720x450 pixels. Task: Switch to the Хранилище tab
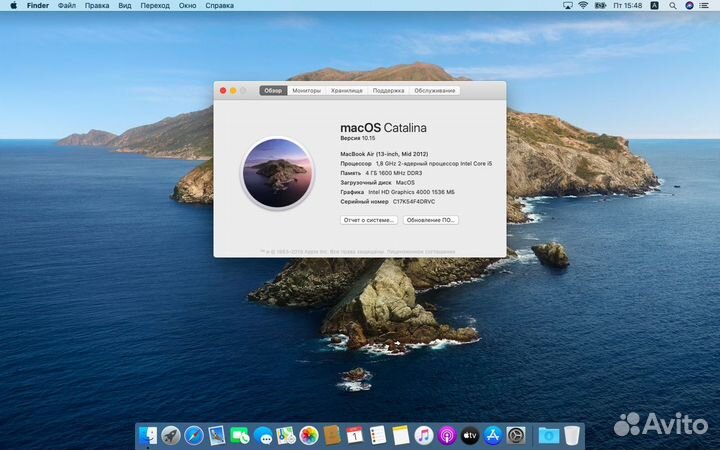tap(347, 90)
